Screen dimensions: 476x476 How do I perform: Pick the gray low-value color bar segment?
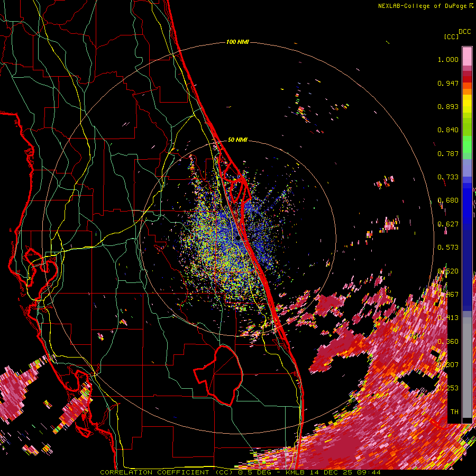pos(467,368)
